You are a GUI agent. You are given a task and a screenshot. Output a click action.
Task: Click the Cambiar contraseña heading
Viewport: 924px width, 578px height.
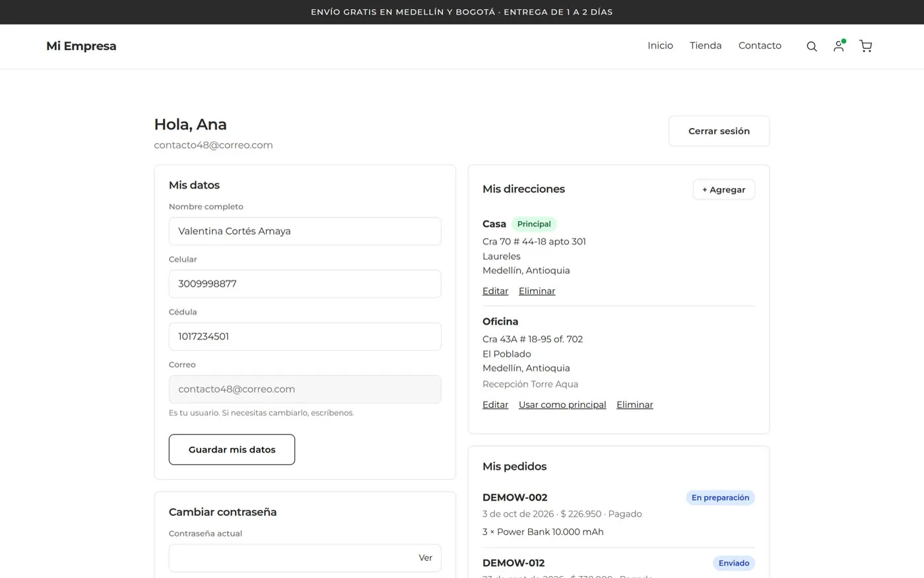(222, 512)
